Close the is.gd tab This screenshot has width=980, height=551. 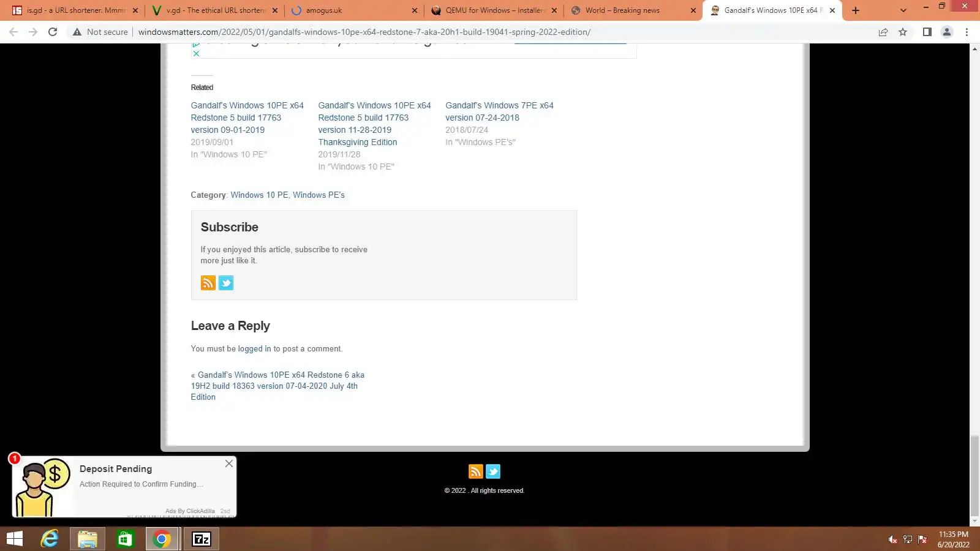pos(135,10)
